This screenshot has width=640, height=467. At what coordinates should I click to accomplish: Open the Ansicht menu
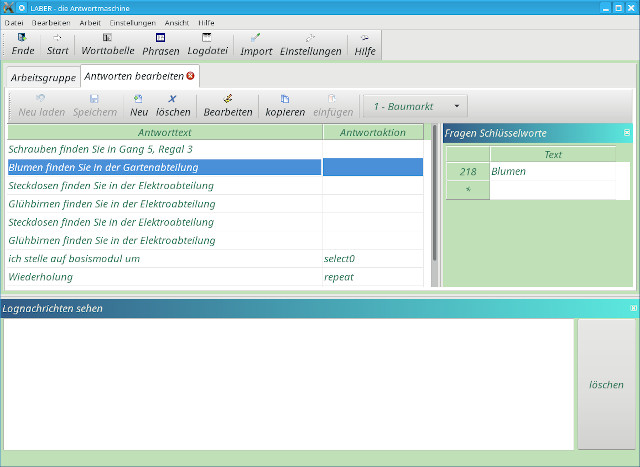(x=176, y=21)
